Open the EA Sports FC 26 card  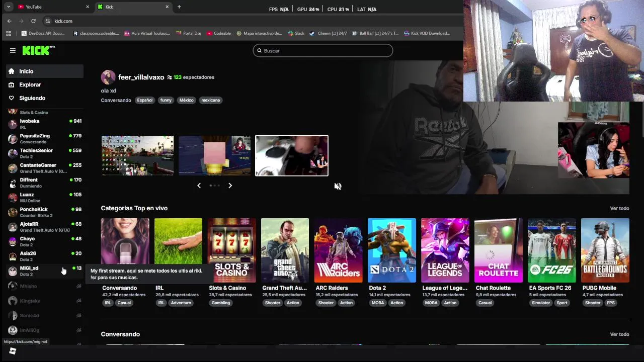[x=552, y=250]
